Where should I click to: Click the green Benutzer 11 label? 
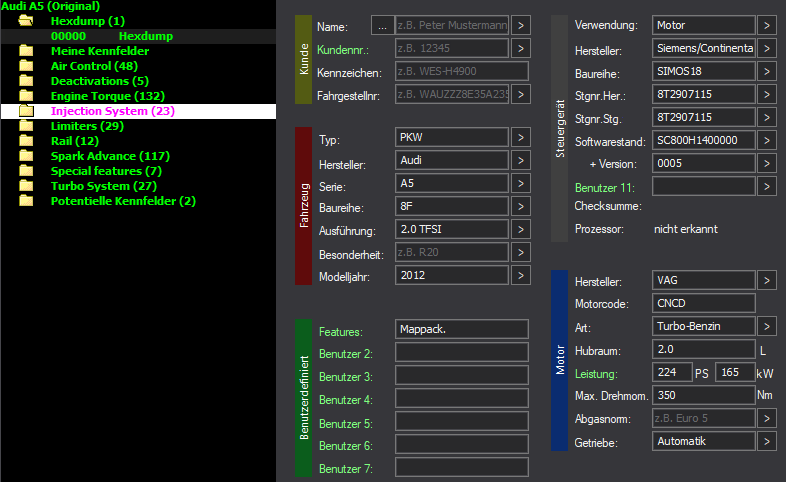(605, 188)
